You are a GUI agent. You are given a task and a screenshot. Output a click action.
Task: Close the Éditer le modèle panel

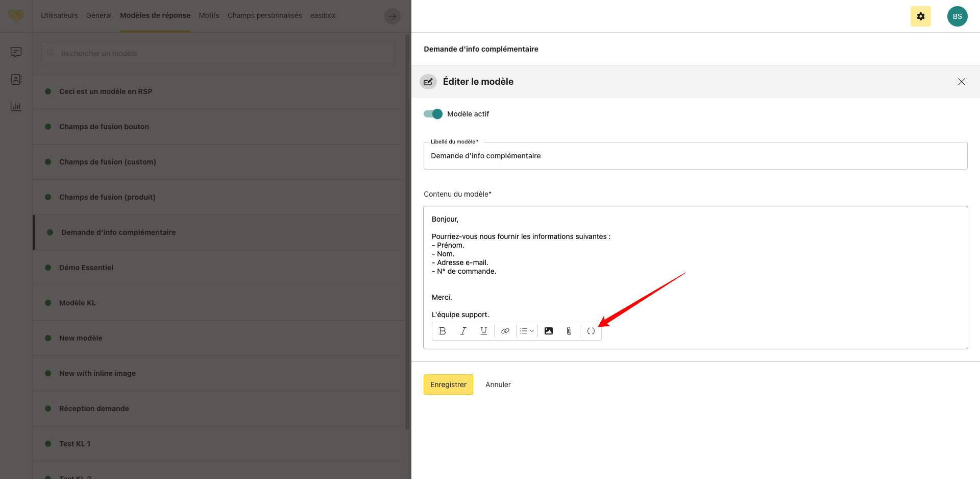pos(961,82)
